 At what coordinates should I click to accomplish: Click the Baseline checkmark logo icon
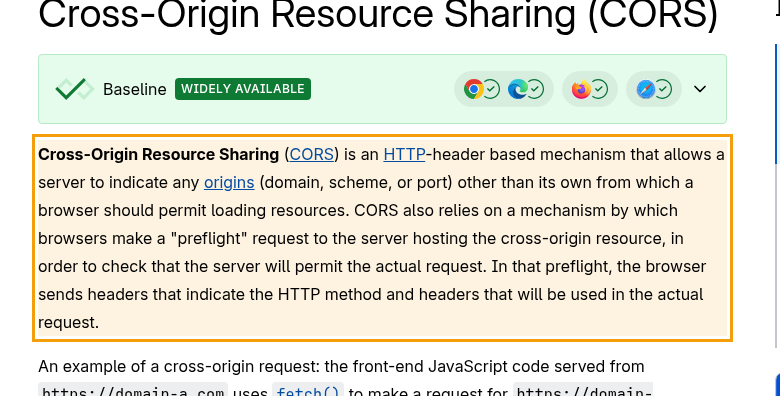pos(75,89)
